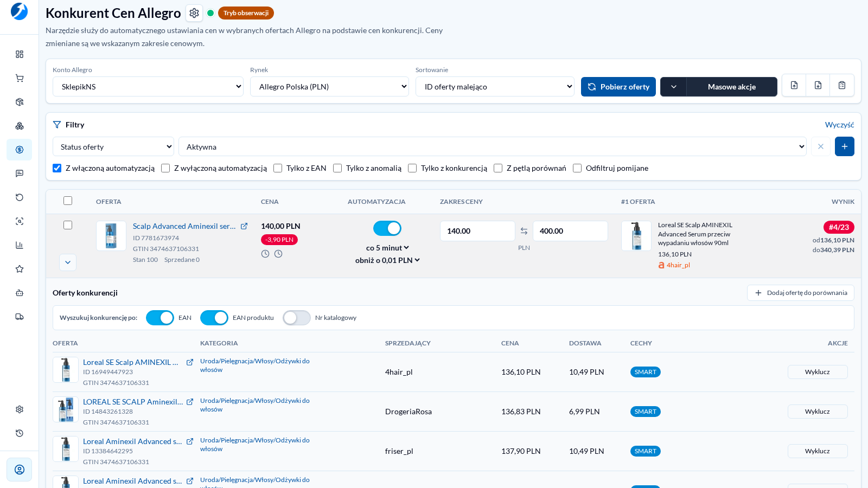
Task: Click 'Wyklucz' for the DrogeriaRosa offer
Action: tap(818, 412)
